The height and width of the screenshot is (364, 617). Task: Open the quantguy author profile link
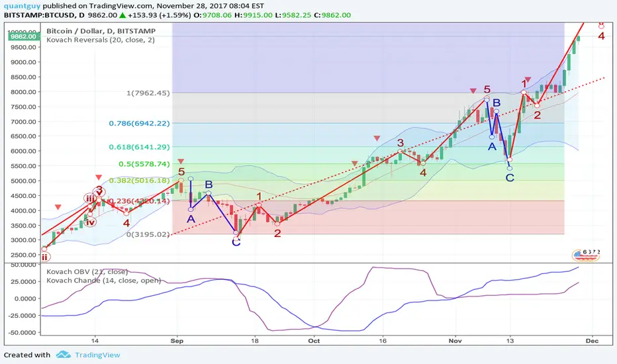[x=22, y=6]
